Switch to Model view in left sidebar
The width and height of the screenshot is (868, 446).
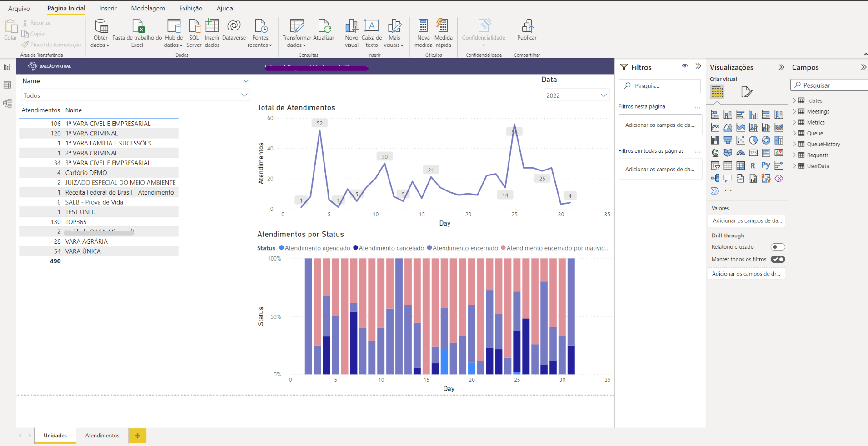(7, 103)
